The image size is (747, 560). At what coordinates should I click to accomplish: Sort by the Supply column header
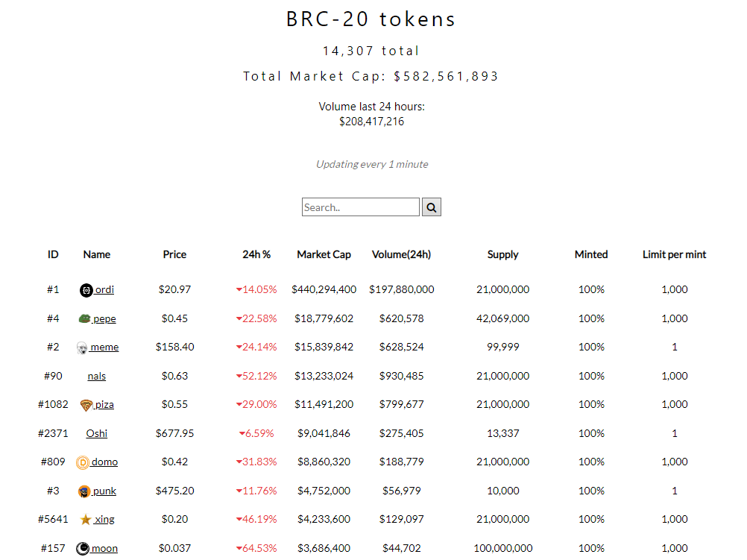[502, 254]
